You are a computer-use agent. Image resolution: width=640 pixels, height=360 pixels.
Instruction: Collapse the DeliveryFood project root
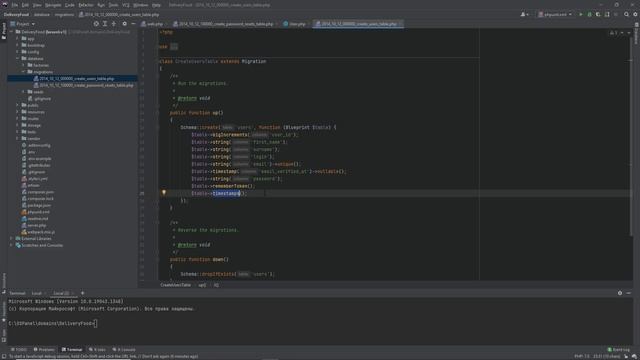12,31
